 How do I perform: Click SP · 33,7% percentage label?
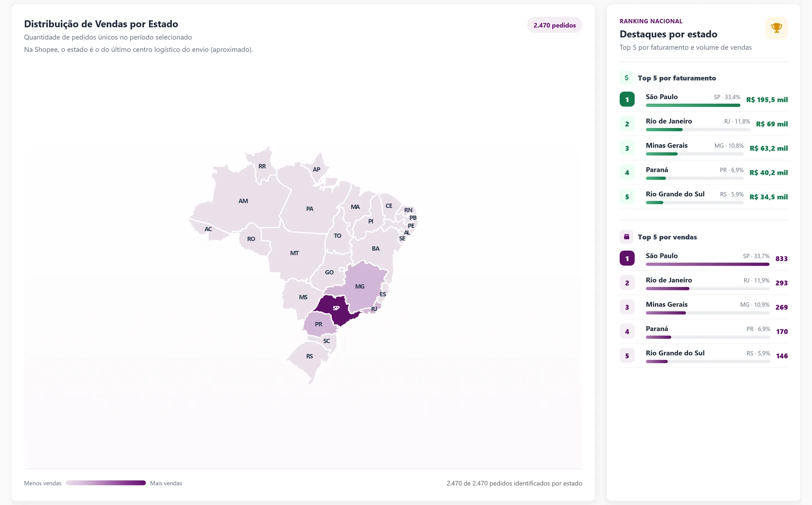click(x=756, y=256)
